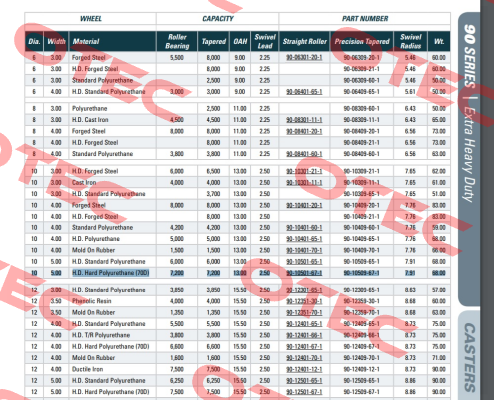Select highlighted part number 90-10509-67-1
Image resolution: width=494 pixels, height=400 pixels.
[x=362, y=273]
